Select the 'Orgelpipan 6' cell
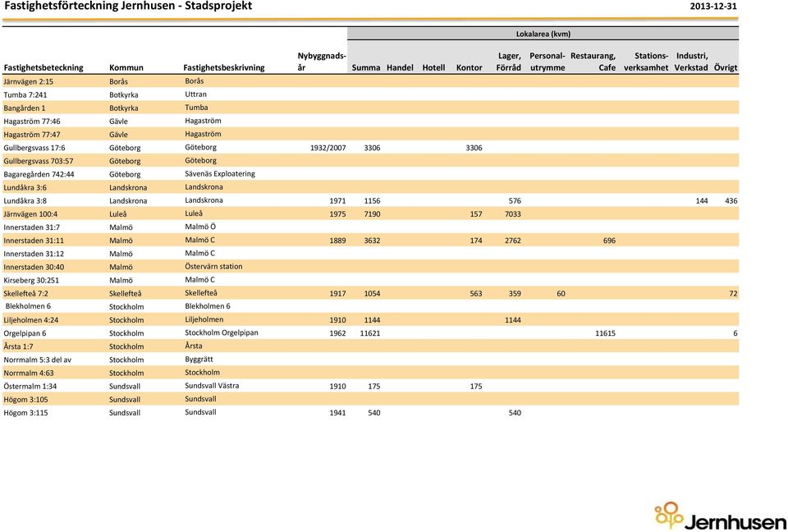 25,333
